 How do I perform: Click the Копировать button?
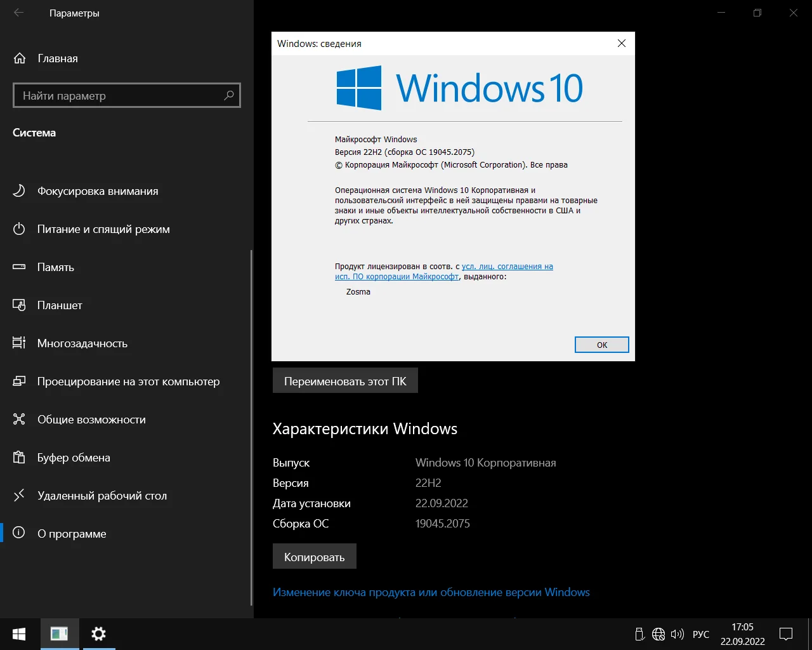coord(315,557)
